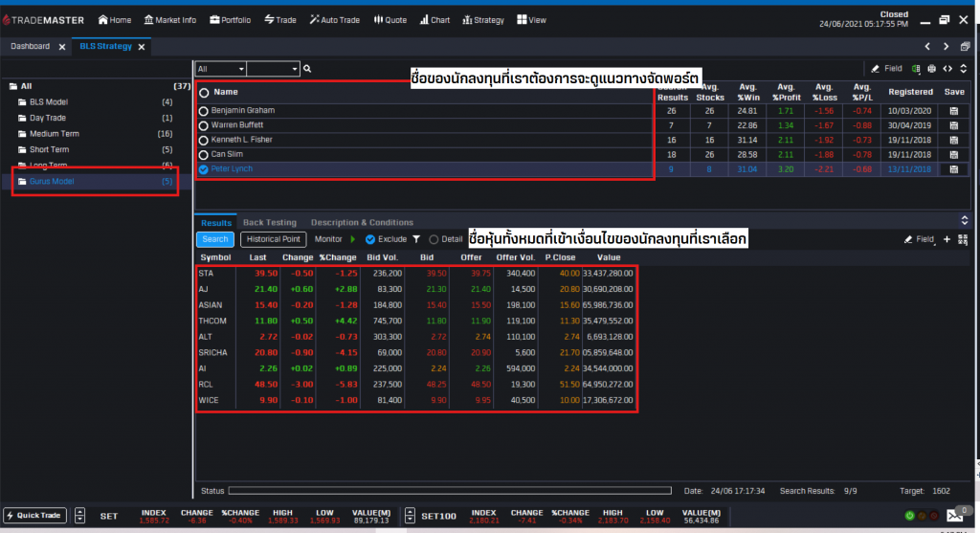Save the Warren Buffett strategy
Screen dimensions: 980x533
(x=954, y=125)
